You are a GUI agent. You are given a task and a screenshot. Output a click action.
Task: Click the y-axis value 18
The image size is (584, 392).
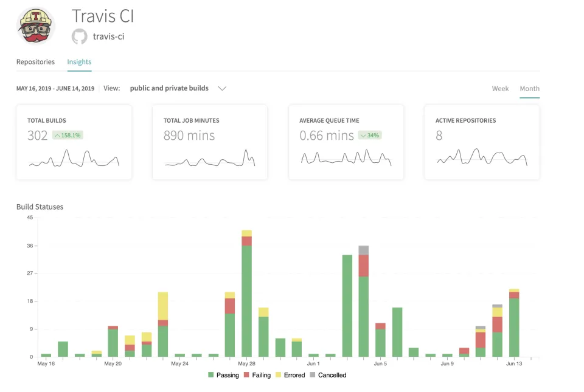(x=30, y=301)
